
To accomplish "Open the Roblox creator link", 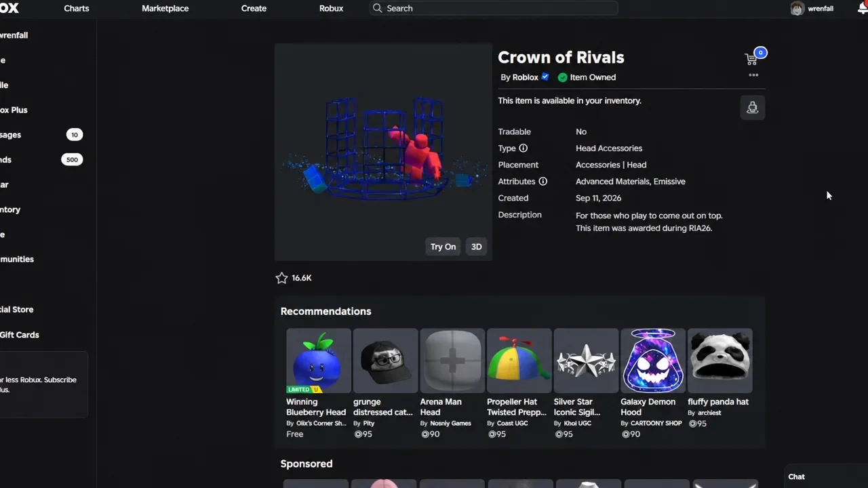I will pos(526,77).
